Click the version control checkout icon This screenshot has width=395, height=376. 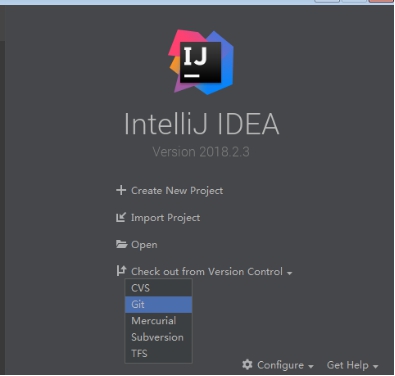point(121,271)
